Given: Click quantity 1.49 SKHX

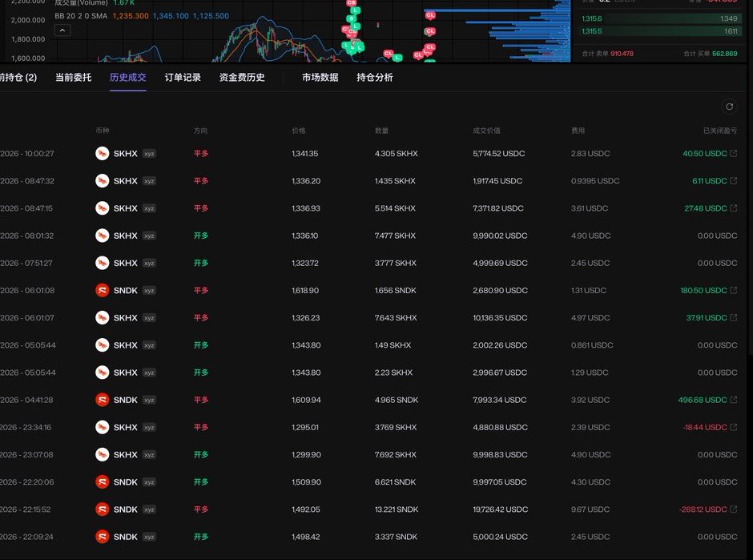Looking at the screenshot, I should coord(393,345).
